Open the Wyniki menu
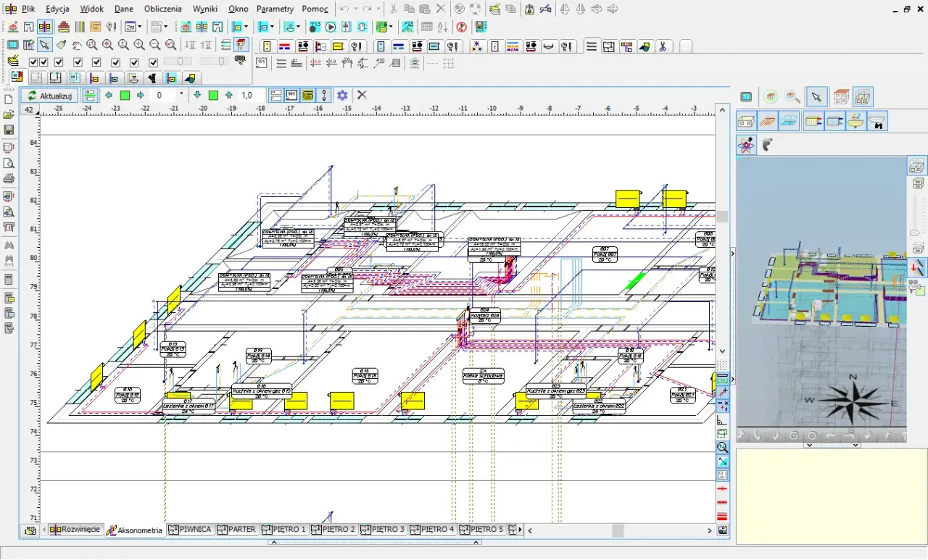 (x=205, y=9)
